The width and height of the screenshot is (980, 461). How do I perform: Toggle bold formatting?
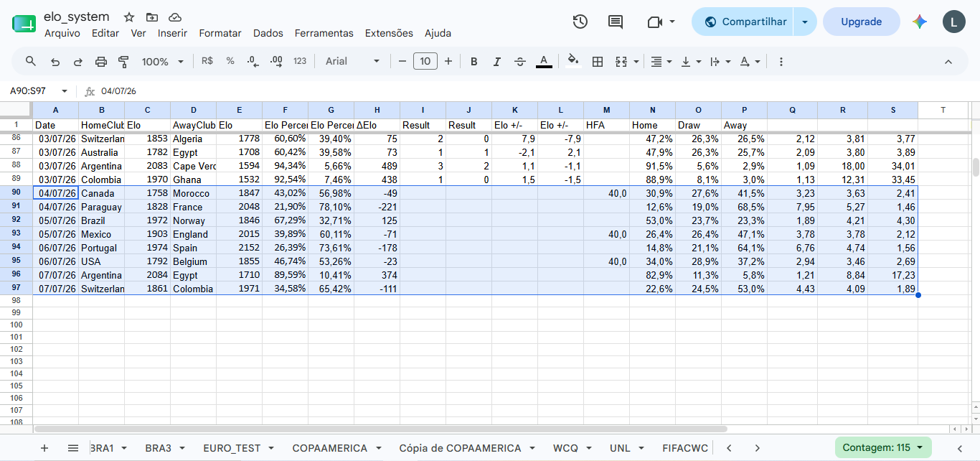pyautogui.click(x=473, y=62)
